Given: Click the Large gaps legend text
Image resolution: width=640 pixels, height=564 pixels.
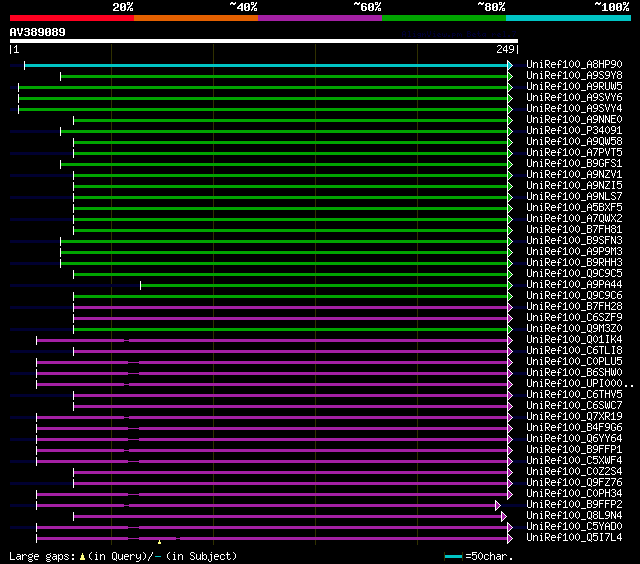Looking at the screenshot, I should coord(123,557).
